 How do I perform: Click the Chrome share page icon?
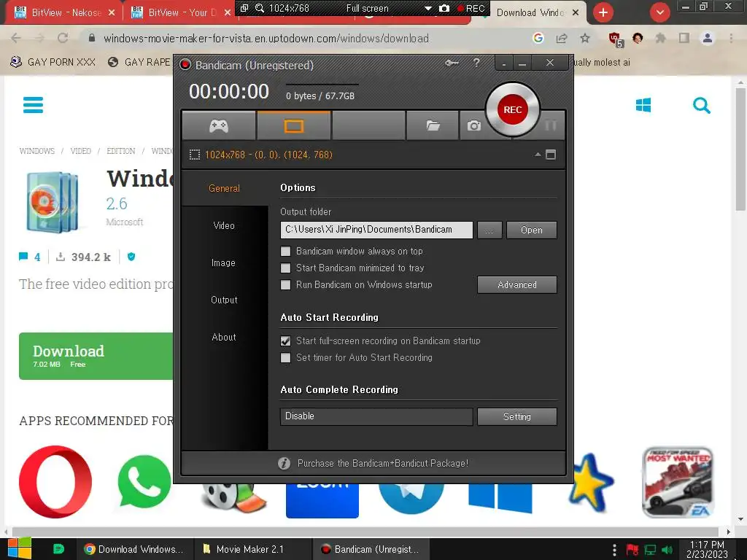[562, 38]
